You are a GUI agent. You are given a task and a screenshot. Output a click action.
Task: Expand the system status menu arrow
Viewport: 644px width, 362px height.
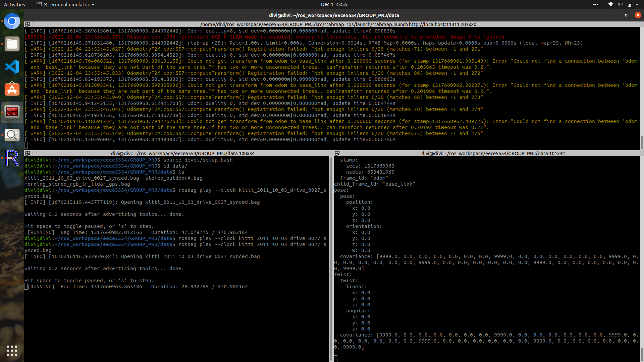click(x=637, y=4)
